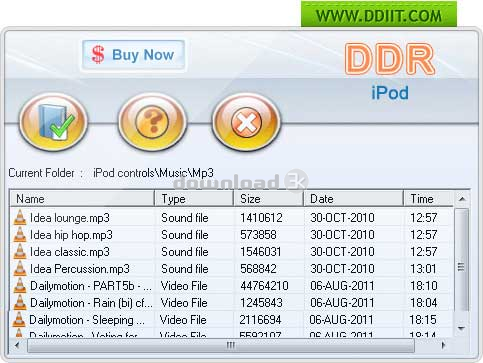The image size is (483, 363).
Task: Select the Dailymotion - Sleeping video file row
Action: pyautogui.click(x=231, y=320)
